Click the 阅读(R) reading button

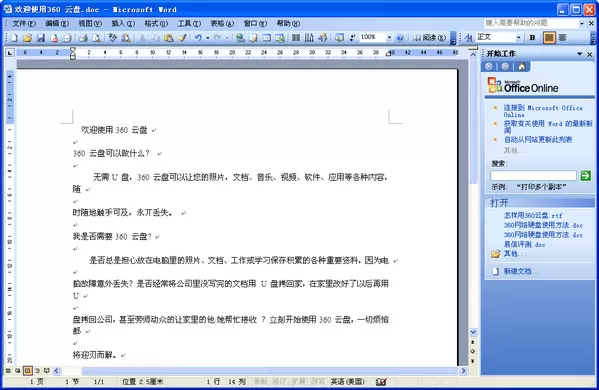tap(430, 37)
